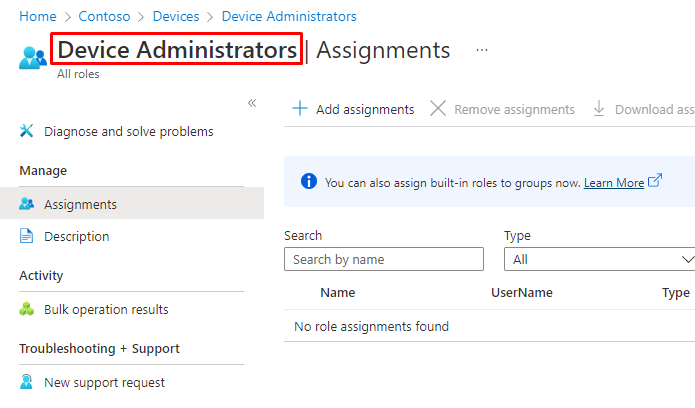This screenshot has width=695, height=408.
Task: Click the plus icon for Add assignments
Action: [x=300, y=109]
